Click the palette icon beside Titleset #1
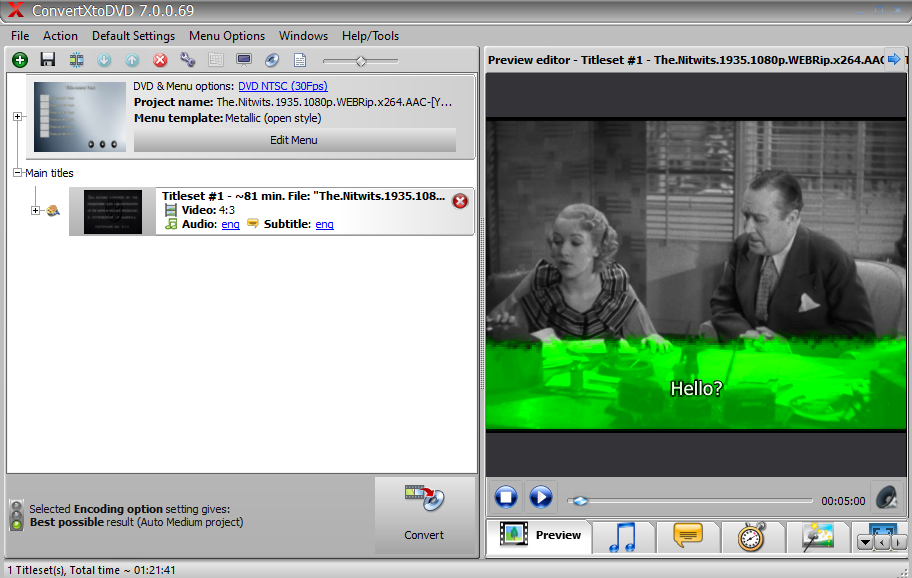Viewport: 912px width, 578px height. click(x=53, y=210)
